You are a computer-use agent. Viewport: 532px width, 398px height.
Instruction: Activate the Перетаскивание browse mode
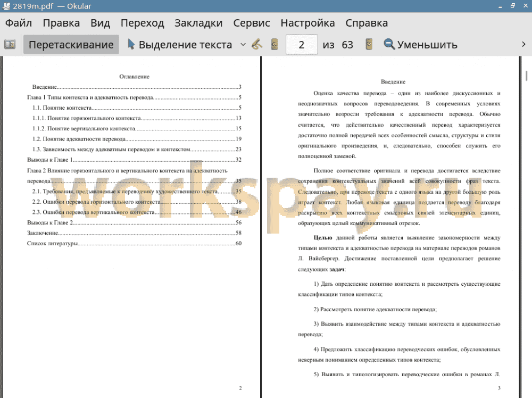(x=71, y=45)
